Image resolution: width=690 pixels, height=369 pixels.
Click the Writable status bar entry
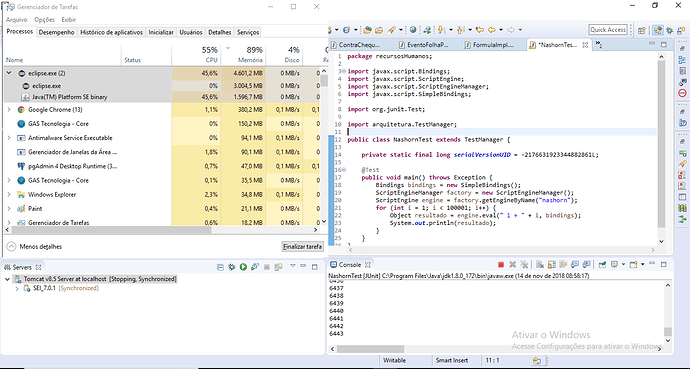pyautogui.click(x=394, y=360)
